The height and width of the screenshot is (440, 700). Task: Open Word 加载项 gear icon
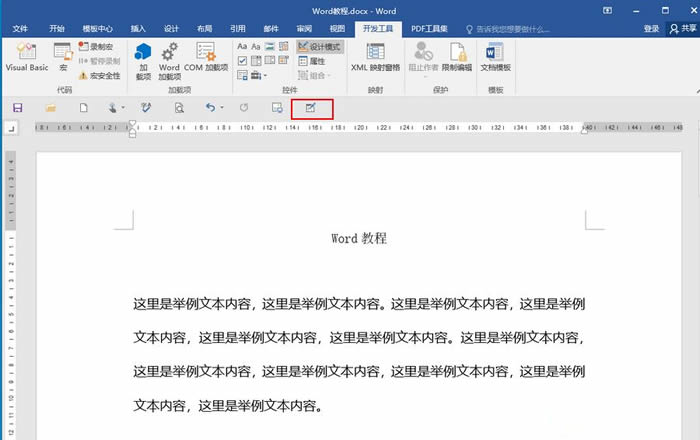coord(169,61)
